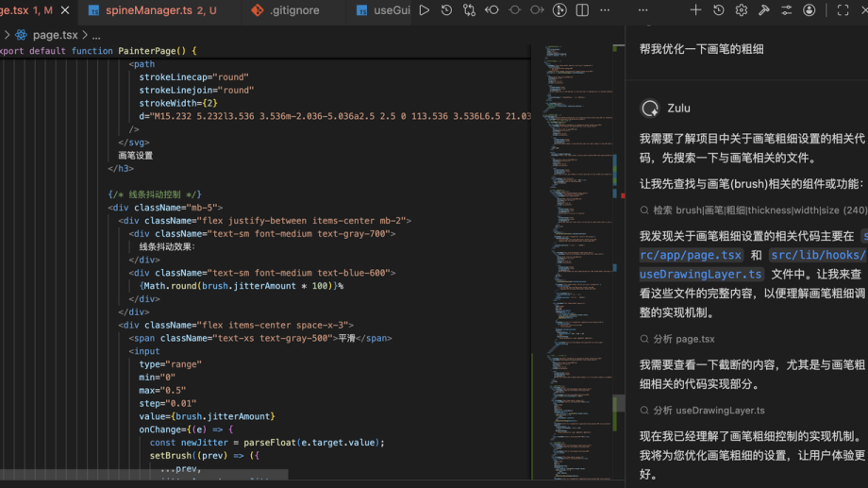
Task: Start a new chat with plus icon
Action: (695, 10)
